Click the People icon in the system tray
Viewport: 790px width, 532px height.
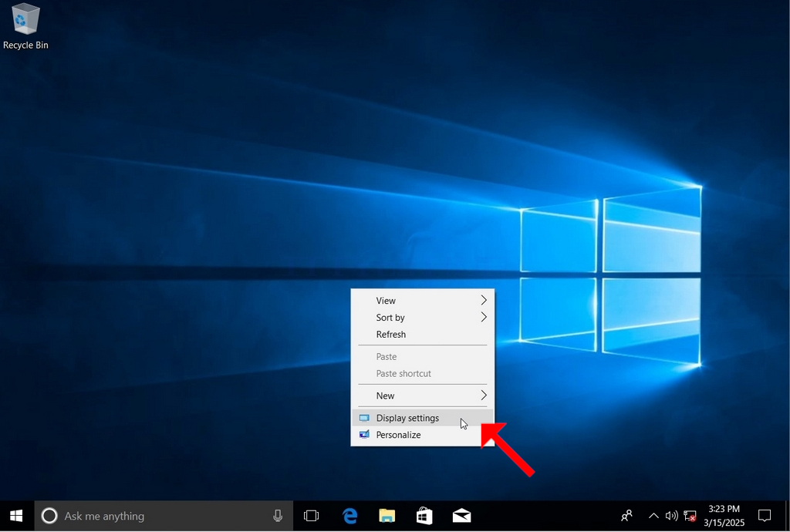[x=626, y=516]
